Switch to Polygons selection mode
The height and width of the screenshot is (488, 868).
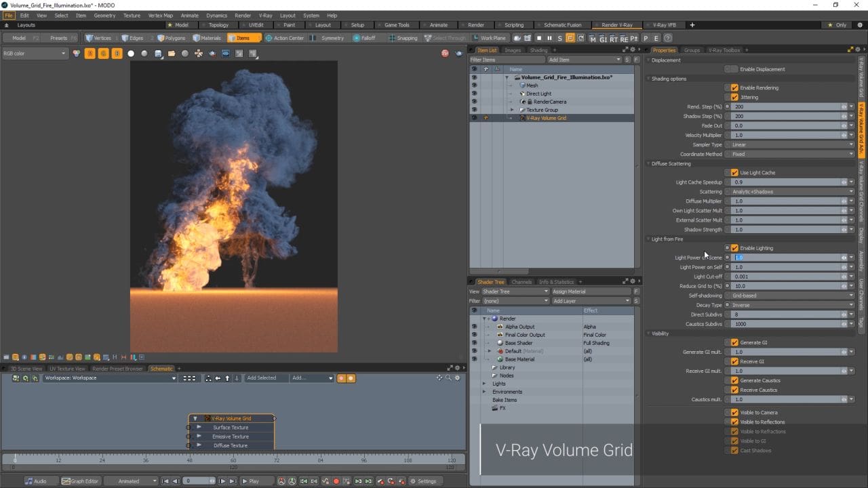click(x=171, y=38)
